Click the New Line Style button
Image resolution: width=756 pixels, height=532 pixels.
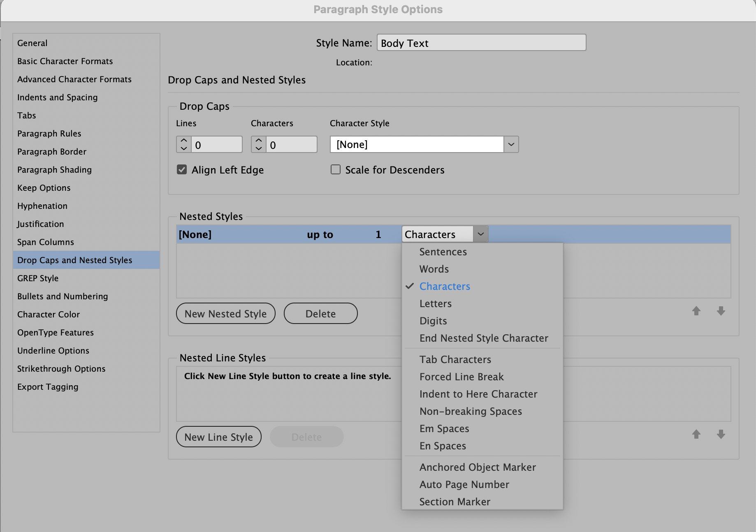[x=218, y=437]
